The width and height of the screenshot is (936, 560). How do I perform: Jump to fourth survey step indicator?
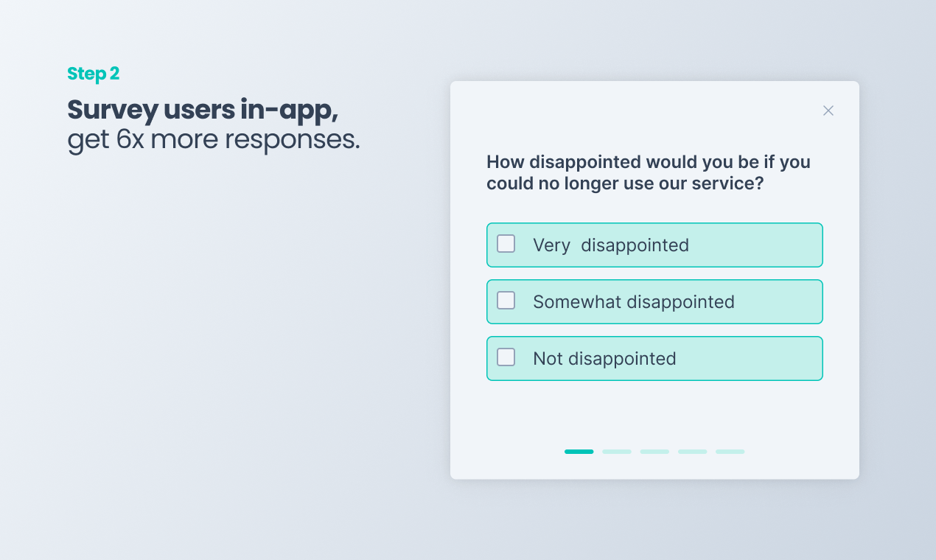[x=693, y=452]
